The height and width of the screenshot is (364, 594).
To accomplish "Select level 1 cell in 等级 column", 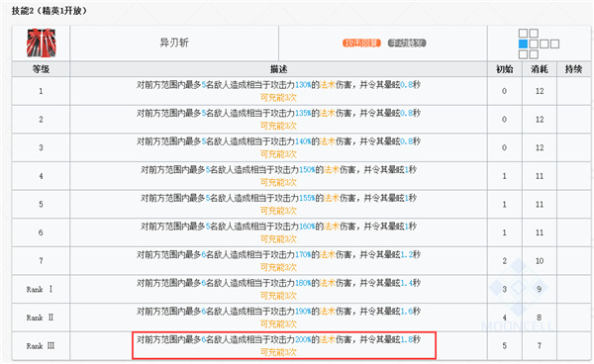I will coord(41,91).
